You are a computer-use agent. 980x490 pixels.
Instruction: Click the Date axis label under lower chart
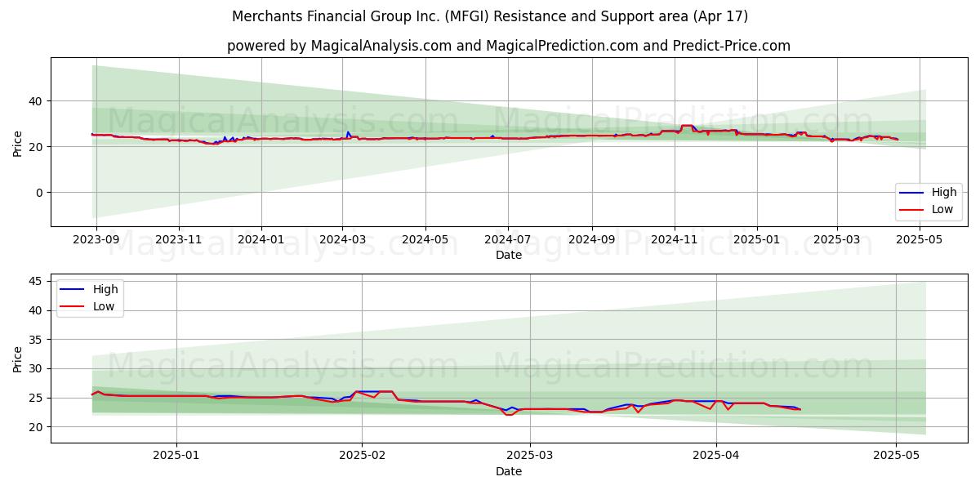pos(509,472)
